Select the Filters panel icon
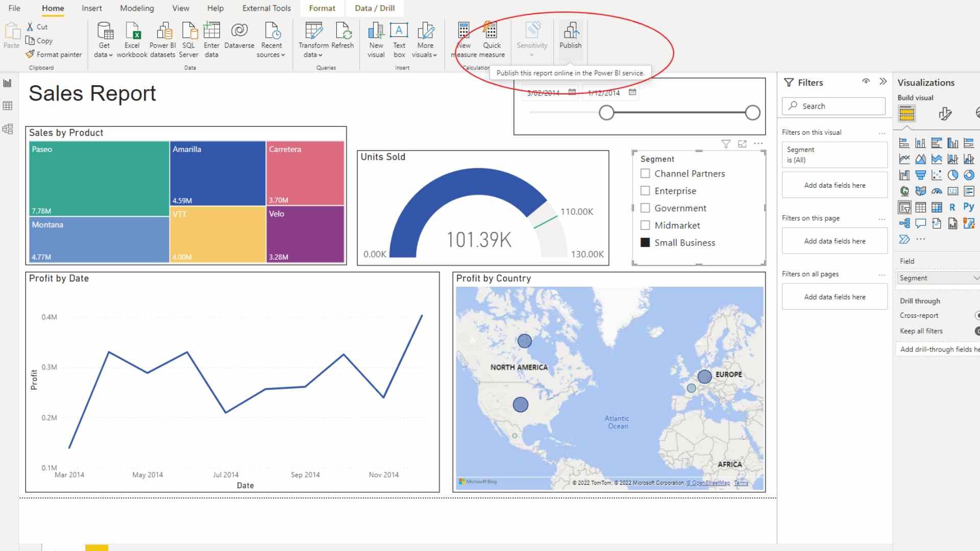The image size is (980, 551). tap(789, 82)
